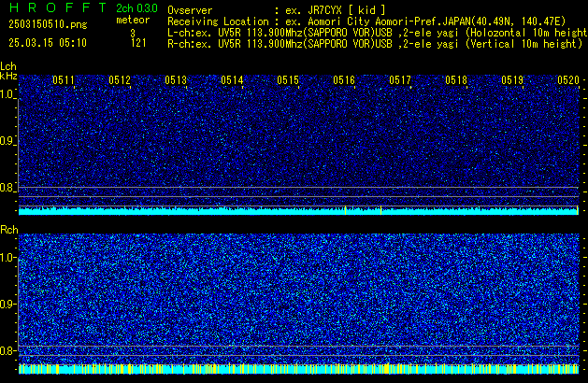The image size is (588, 383).
Task: Click the 0.9 kHz label on Lch axis
Action: point(7,141)
